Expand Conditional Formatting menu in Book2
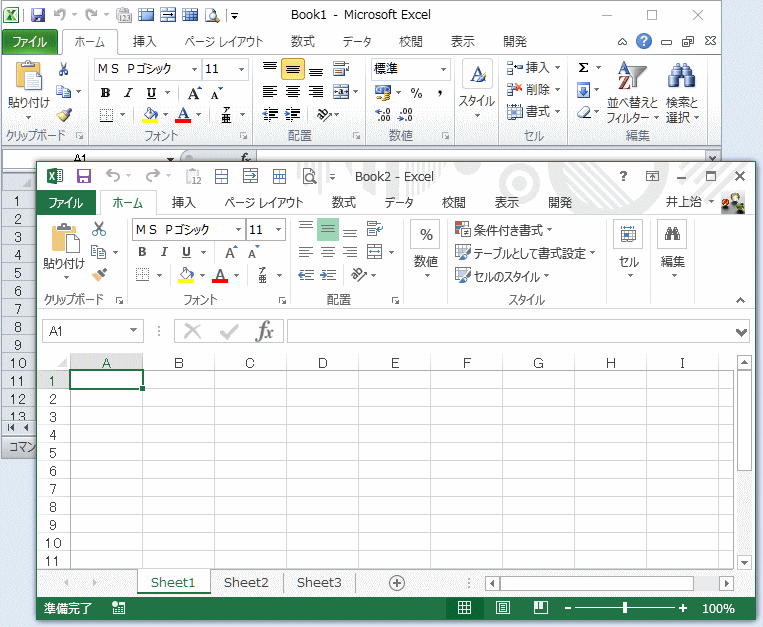Screen dimensions: 763x627 click(504, 230)
